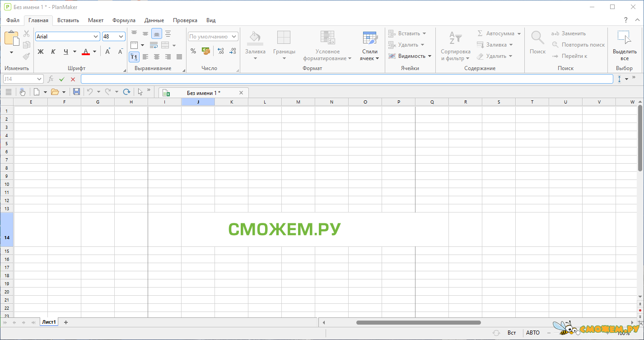Click the horizontal scrollbar thumb
Viewport: 644px width, 340px height.
point(419,322)
